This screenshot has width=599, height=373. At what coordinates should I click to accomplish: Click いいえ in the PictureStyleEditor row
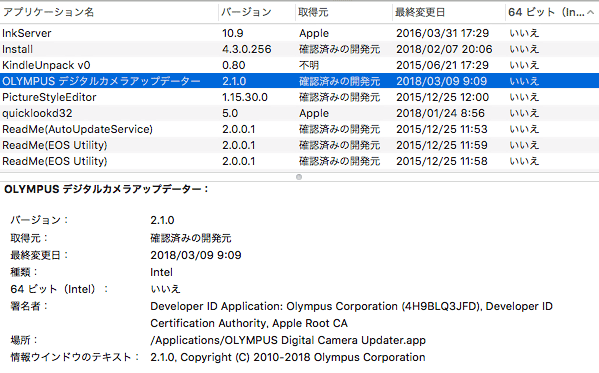tap(524, 97)
